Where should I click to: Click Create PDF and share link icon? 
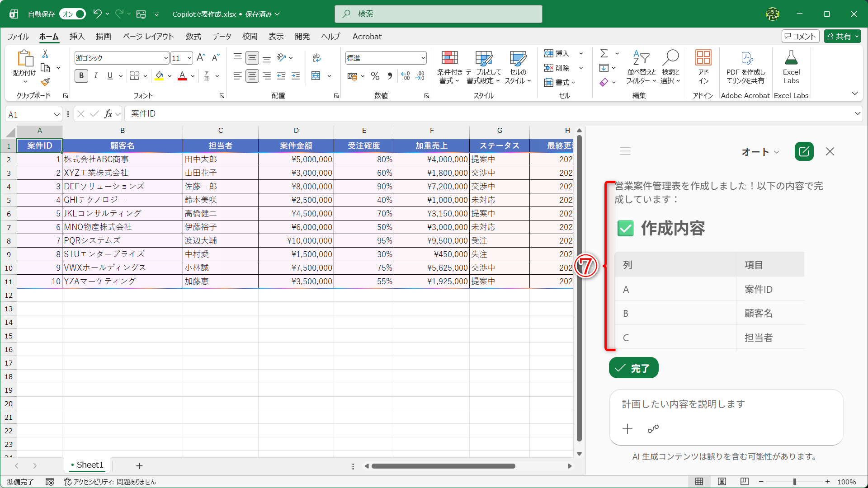point(746,58)
